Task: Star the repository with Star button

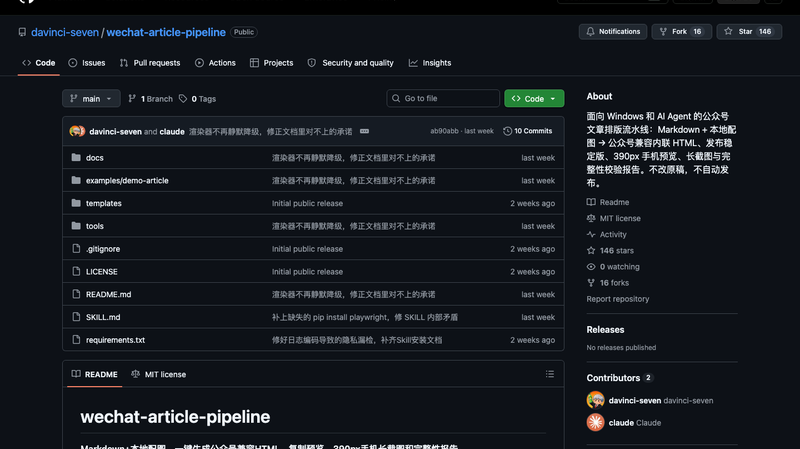Action: click(749, 32)
